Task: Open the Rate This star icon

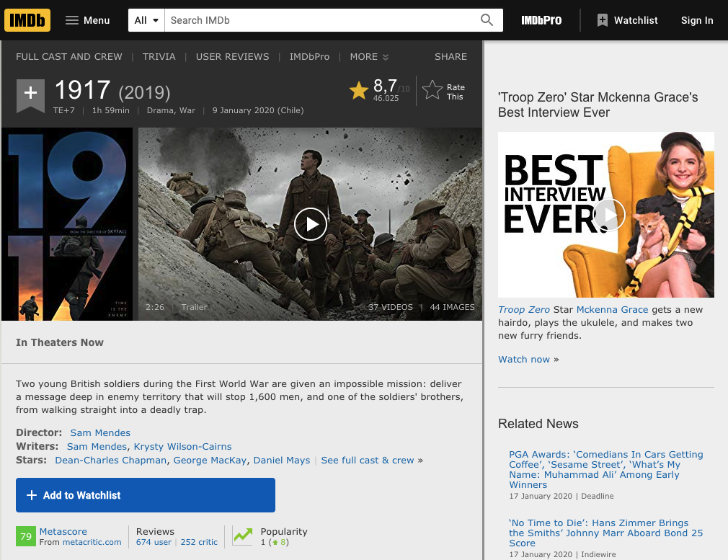Action: tap(432, 88)
